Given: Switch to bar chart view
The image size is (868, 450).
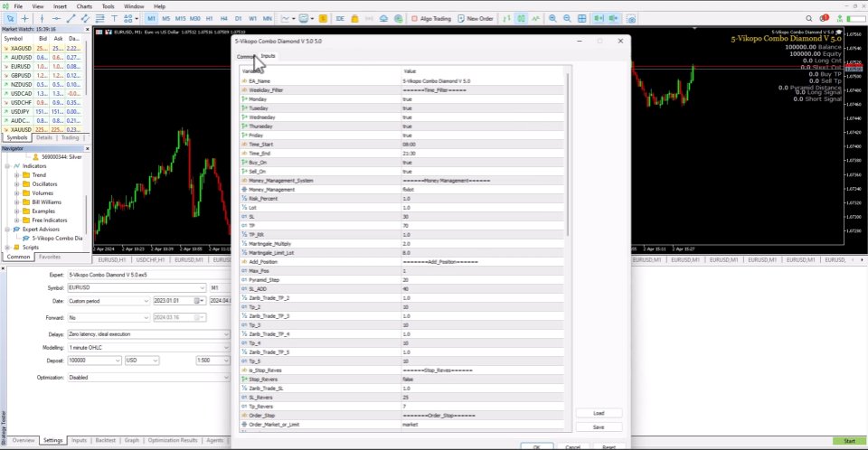Looking at the screenshot, I should pos(506,18).
